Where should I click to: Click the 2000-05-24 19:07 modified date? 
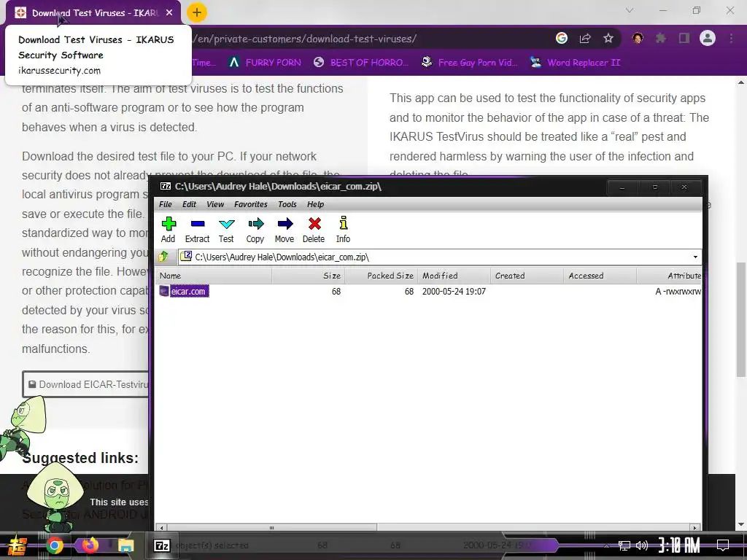tap(454, 291)
